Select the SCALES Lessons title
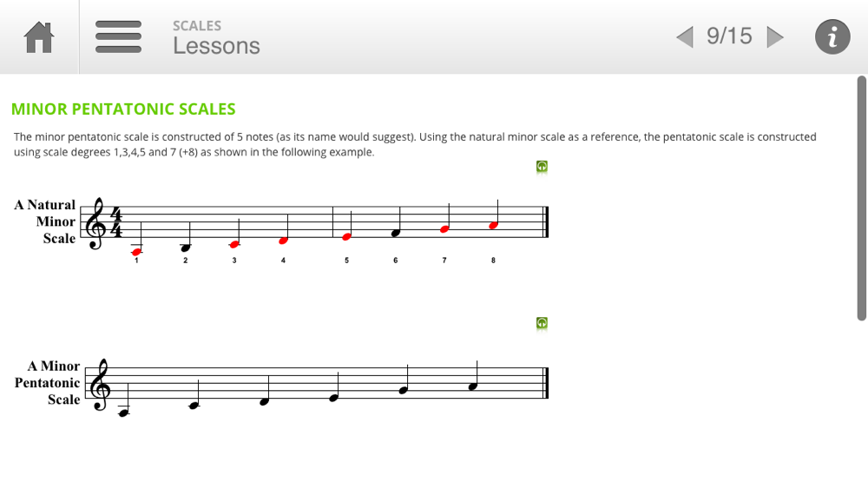Viewport: 868px width, 489px height. pyautogui.click(x=216, y=37)
